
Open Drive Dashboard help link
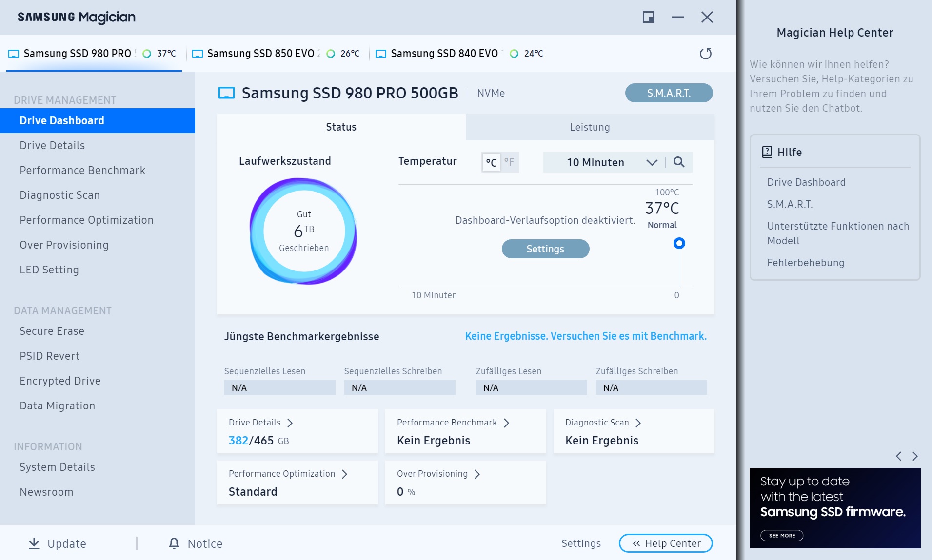(x=806, y=182)
